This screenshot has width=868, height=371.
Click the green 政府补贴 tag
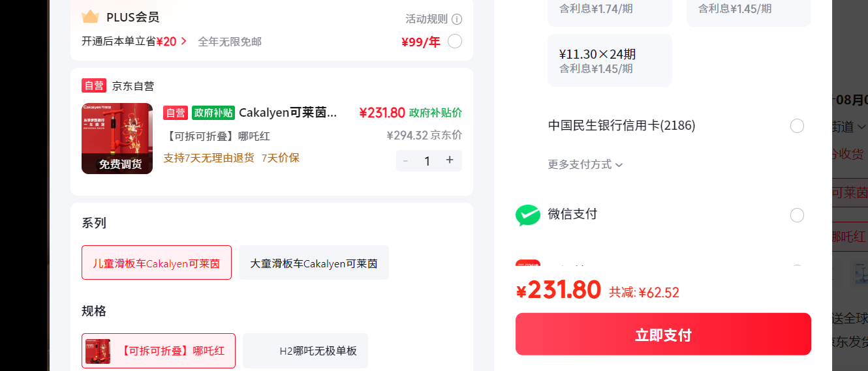(x=213, y=113)
